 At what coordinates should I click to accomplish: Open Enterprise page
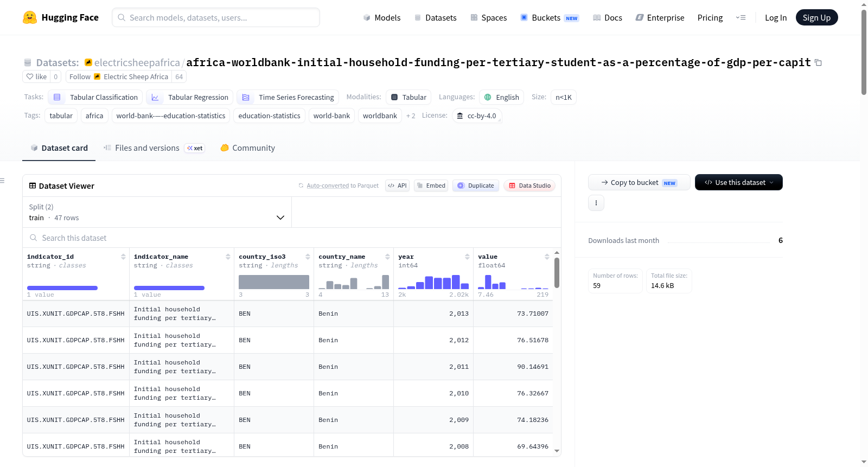pos(660,18)
